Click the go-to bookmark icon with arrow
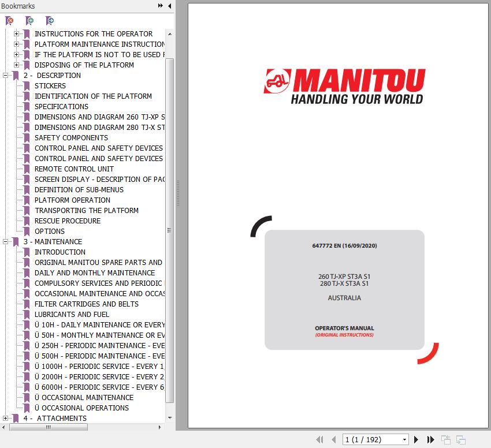 (50, 21)
